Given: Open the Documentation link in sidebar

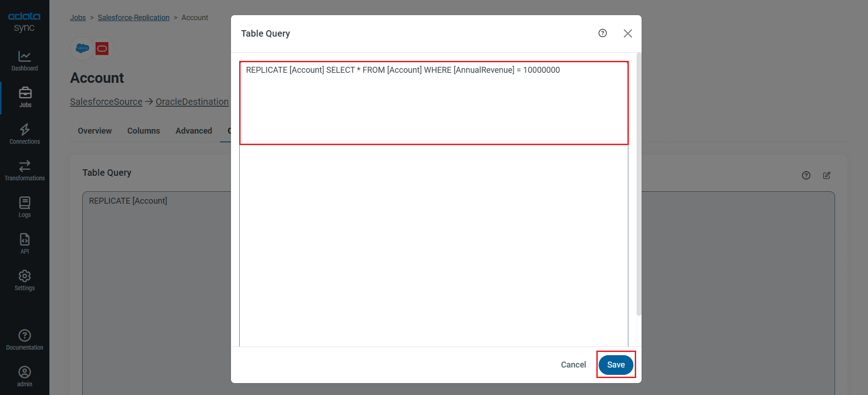Looking at the screenshot, I should coord(25,340).
